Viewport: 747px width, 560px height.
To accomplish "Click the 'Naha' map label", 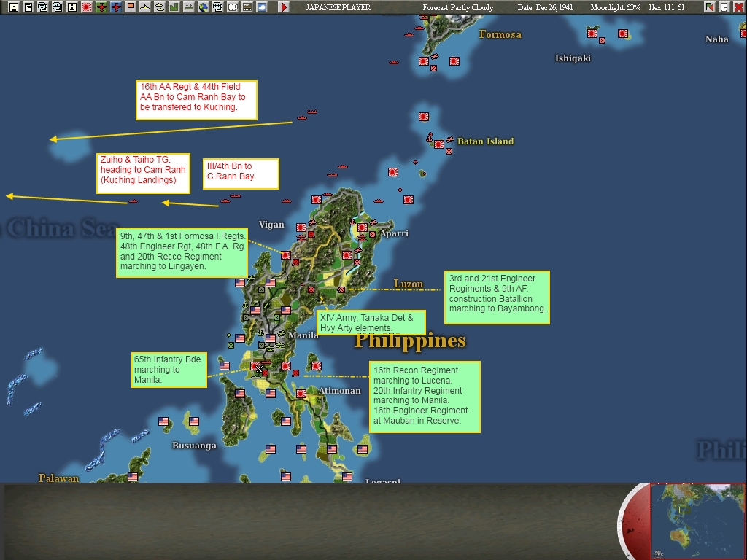I will [716, 39].
